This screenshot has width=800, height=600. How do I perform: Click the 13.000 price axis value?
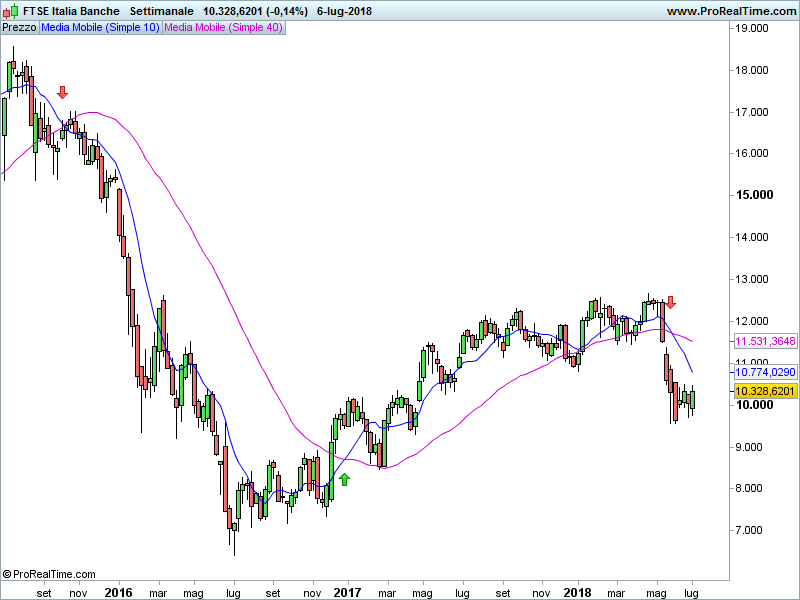752,279
